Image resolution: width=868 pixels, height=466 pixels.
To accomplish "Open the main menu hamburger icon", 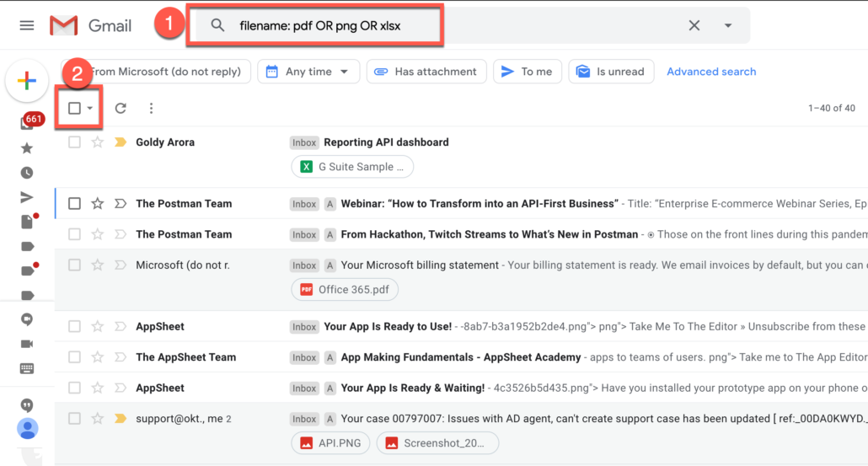I will tap(27, 25).
